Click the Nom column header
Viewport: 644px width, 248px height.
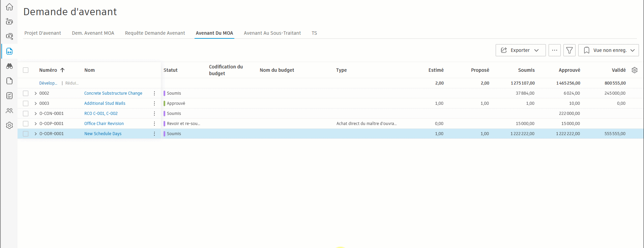click(x=90, y=70)
